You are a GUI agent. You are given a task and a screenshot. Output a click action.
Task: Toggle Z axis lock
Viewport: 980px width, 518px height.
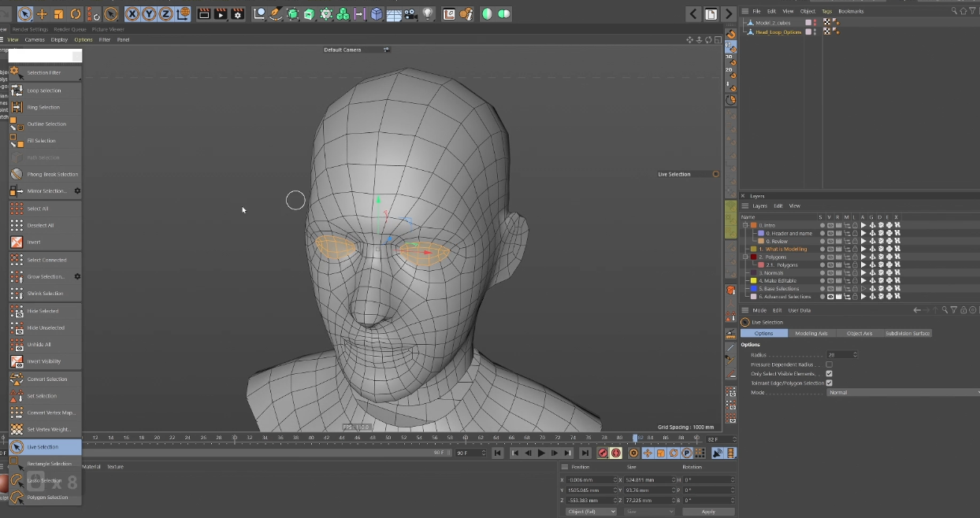coord(166,13)
